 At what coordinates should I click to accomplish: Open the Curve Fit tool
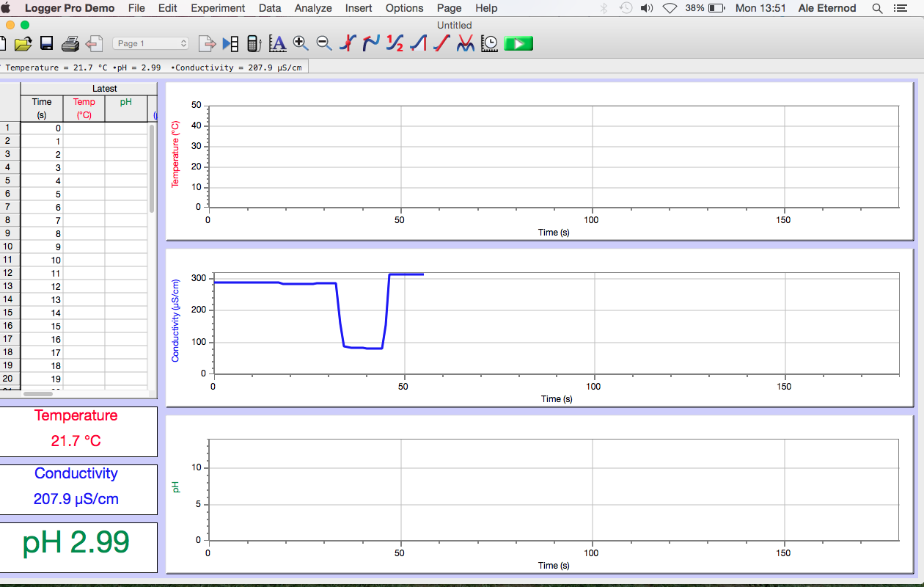click(466, 44)
